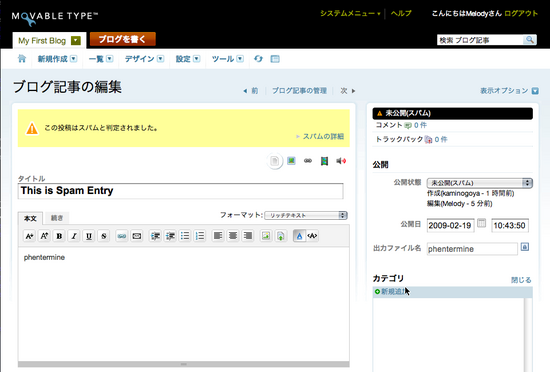Switch to the 続き extended tab
This screenshot has height=372, width=550.
click(57, 218)
